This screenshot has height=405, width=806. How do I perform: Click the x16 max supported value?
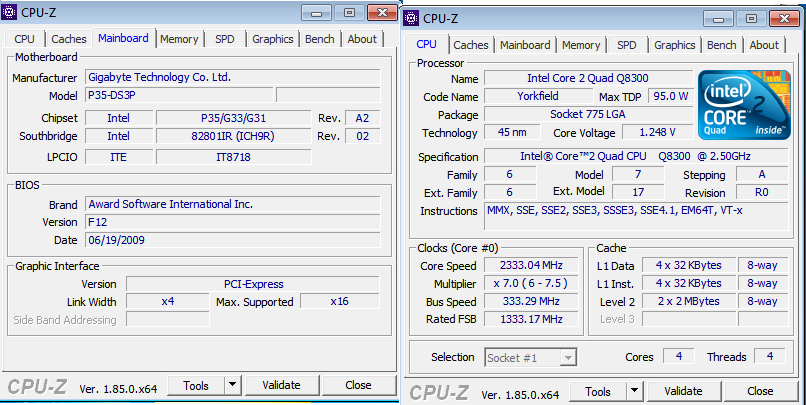pyautogui.click(x=340, y=302)
